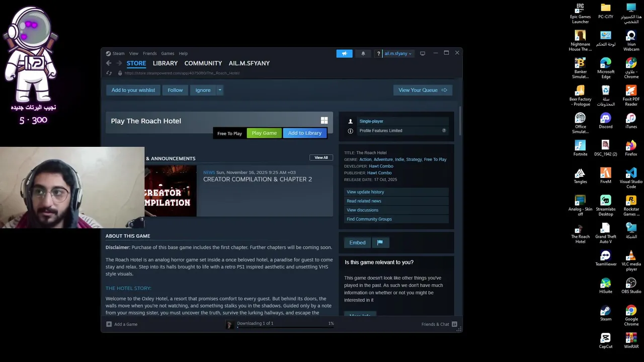Select the STORE tab
Viewport: 644px width, 362px height.
click(136, 63)
